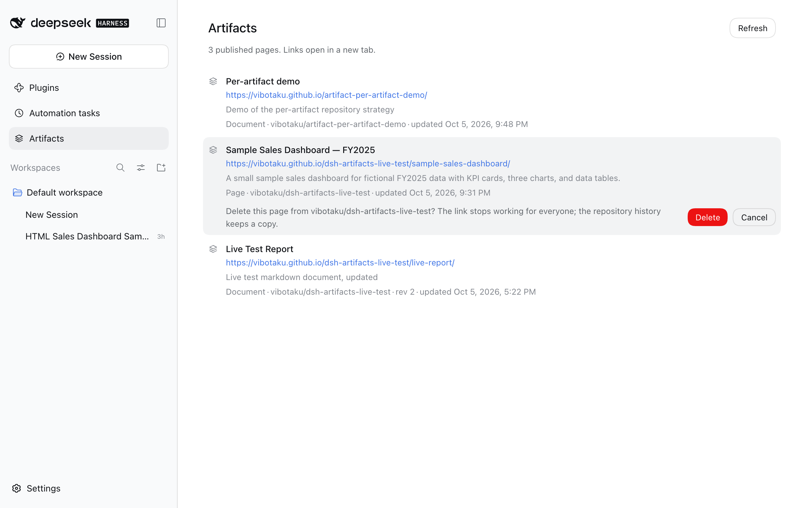812x508 pixels.
Task: Click the layers icon beside Sample Sales Dashboard
Action: coord(213,150)
